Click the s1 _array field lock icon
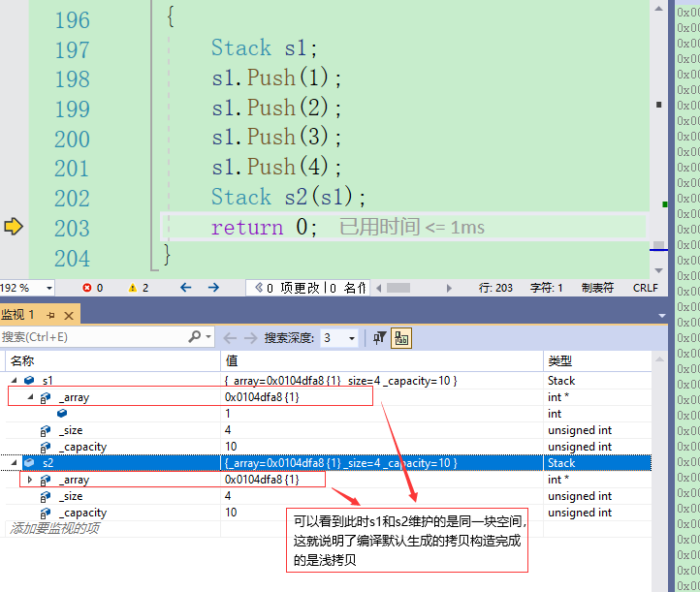 tap(46, 397)
